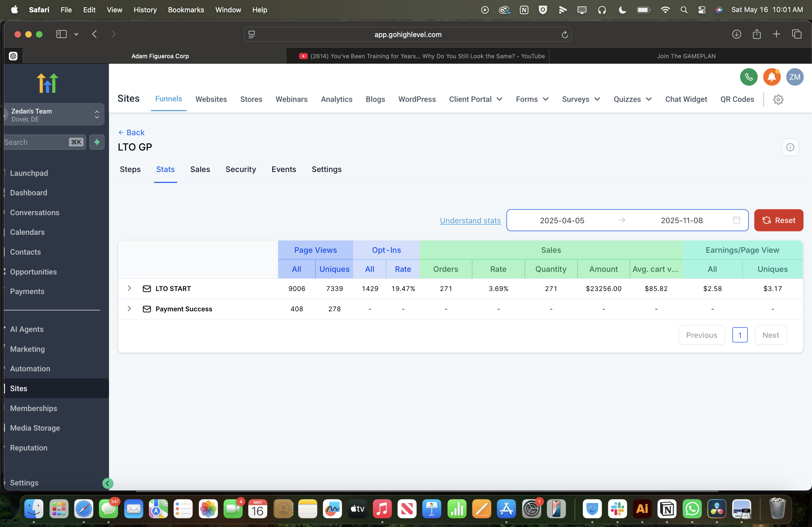Click the 19.47% opt-in rate cell
Viewport: 812px width, 527px height.
403,289
